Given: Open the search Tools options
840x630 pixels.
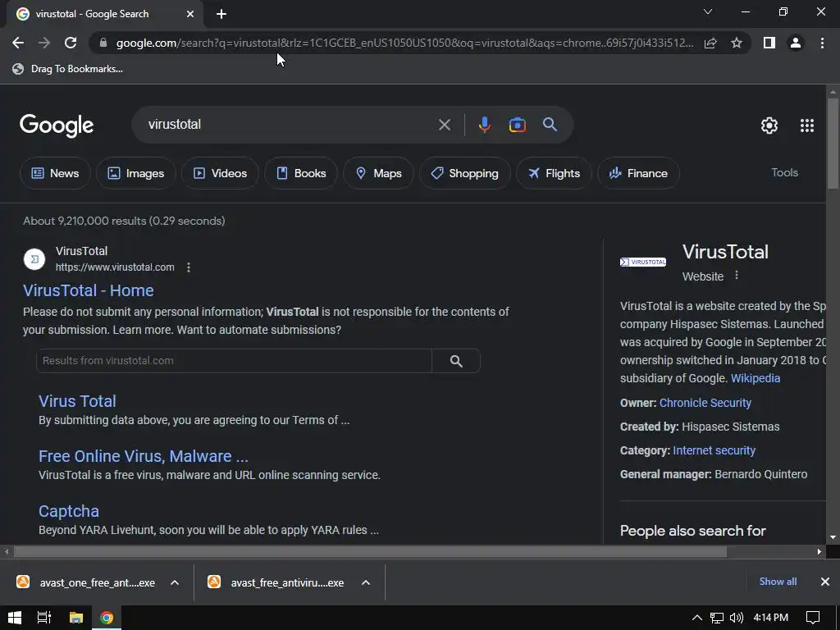Looking at the screenshot, I should (x=784, y=172).
